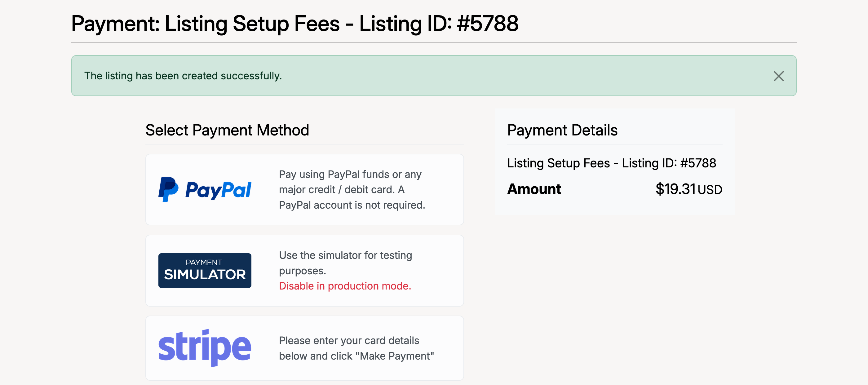Click the 'Payment Details' heading
The height and width of the screenshot is (385, 868).
coord(562,130)
